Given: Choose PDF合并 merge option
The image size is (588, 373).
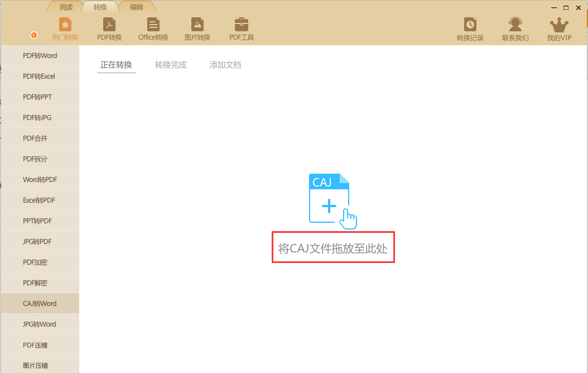Looking at the screenshot, I should pyautogui.click(x=40, y=138).
